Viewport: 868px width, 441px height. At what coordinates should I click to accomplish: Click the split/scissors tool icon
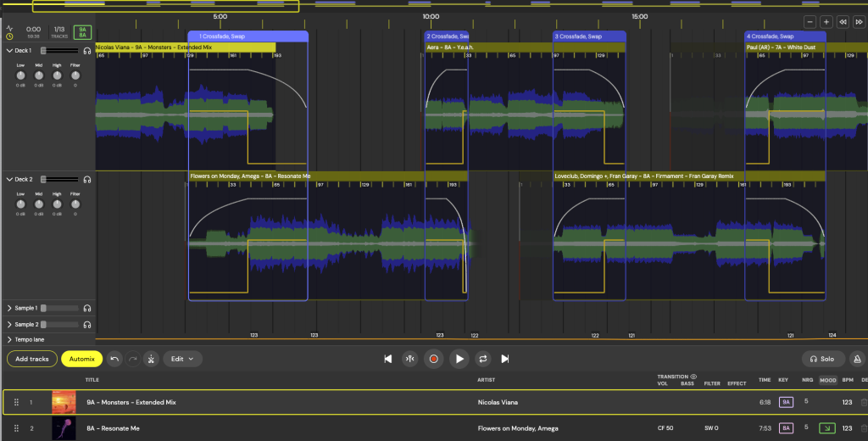pyautogui.click(x=151, y=359)
